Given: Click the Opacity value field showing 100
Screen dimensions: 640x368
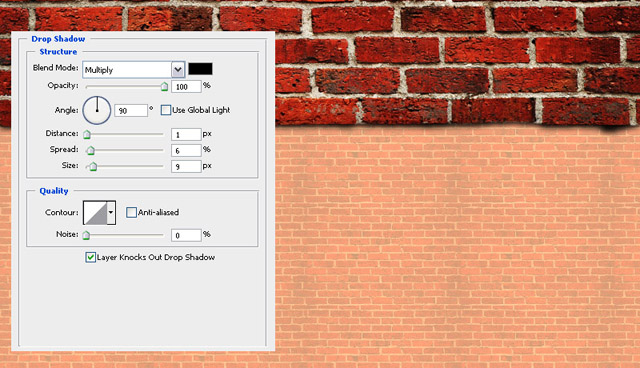Looking at the screenshot, I should click(186, 86).
